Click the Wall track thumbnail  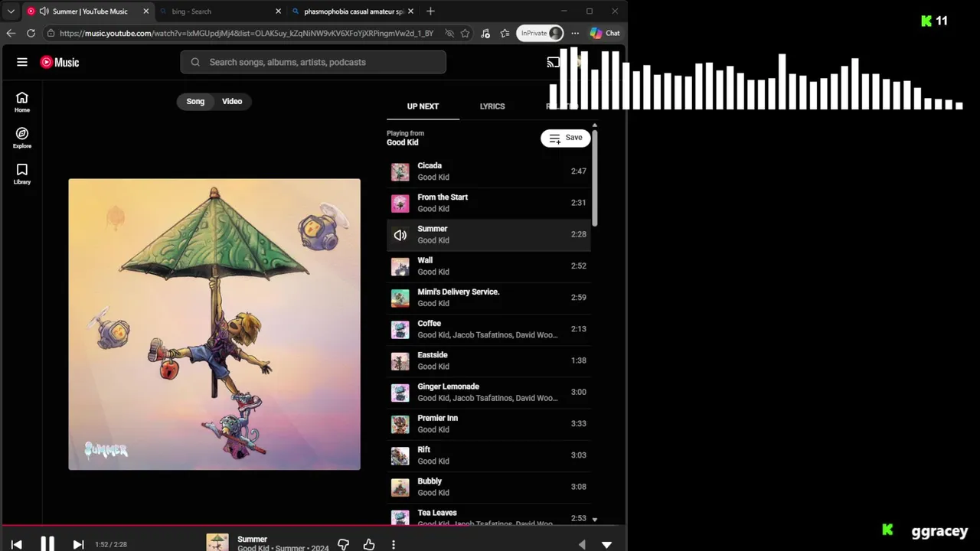coord(400,266)
